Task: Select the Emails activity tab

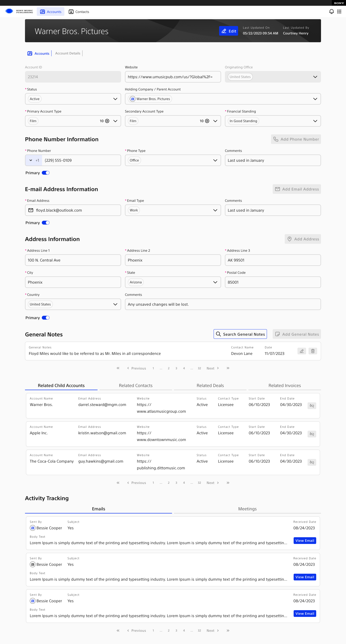Action: coord(98,509)
